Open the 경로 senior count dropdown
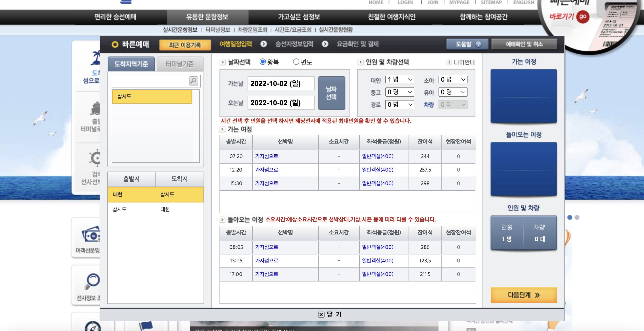644x331 pixels. [400, 105]
